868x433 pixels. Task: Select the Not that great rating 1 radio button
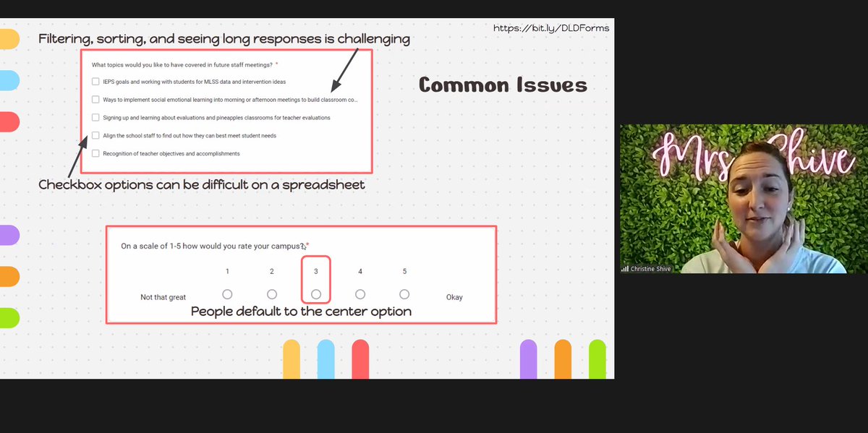pyautogui.click(x=227, y=294)
